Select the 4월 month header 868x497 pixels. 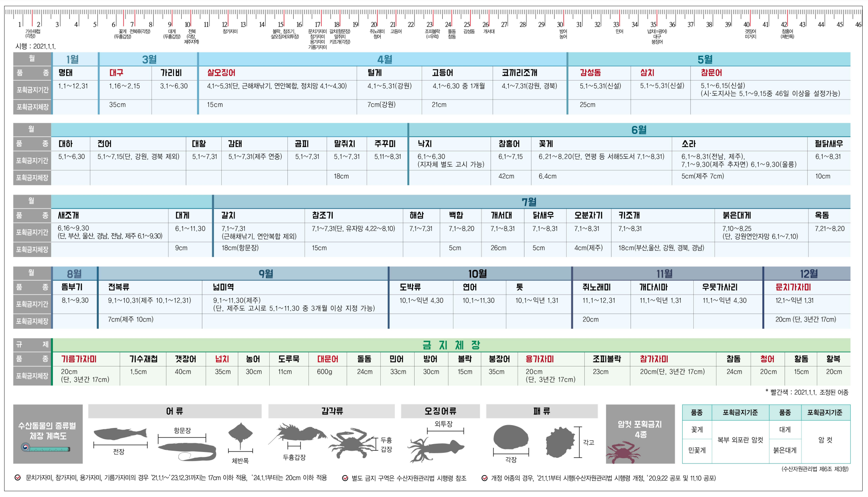[384, 59]
